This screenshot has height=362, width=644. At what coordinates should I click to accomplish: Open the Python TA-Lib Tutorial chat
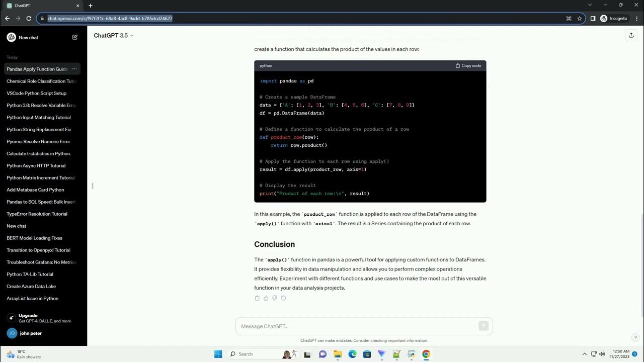point(42,274)
